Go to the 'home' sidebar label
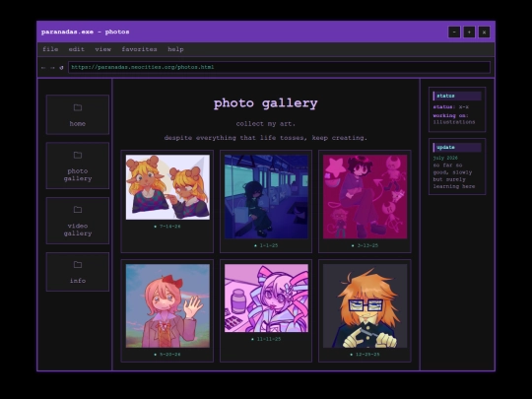The image size is (532, 399). (78, 124)
